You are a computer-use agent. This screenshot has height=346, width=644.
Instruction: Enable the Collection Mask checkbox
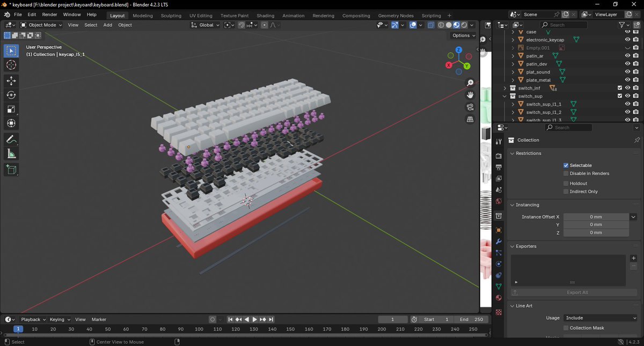point(566,328)
